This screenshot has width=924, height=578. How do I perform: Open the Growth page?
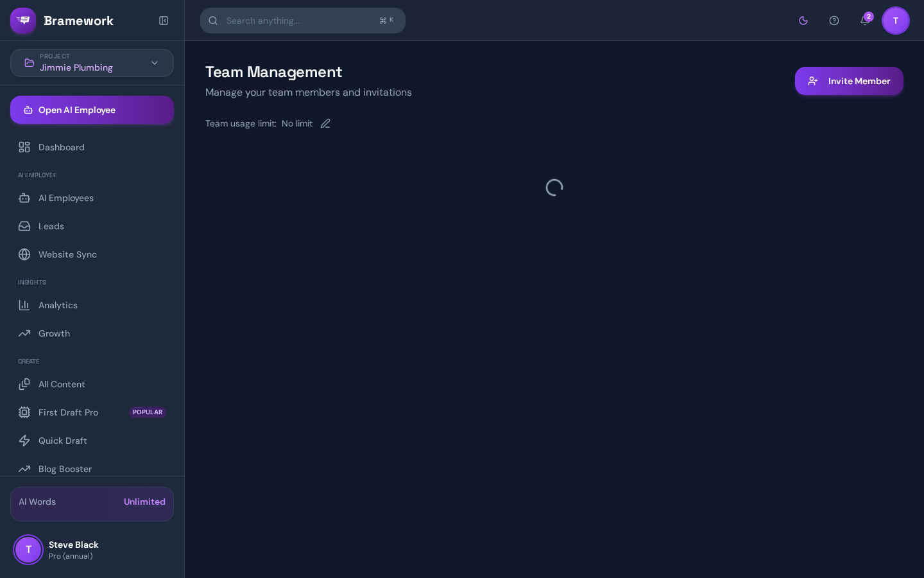92,333
